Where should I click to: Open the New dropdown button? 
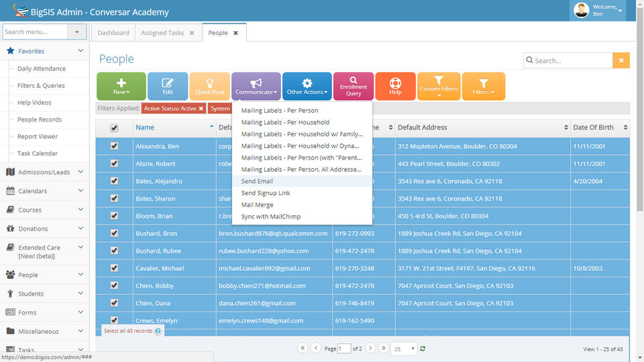point(121,86)
